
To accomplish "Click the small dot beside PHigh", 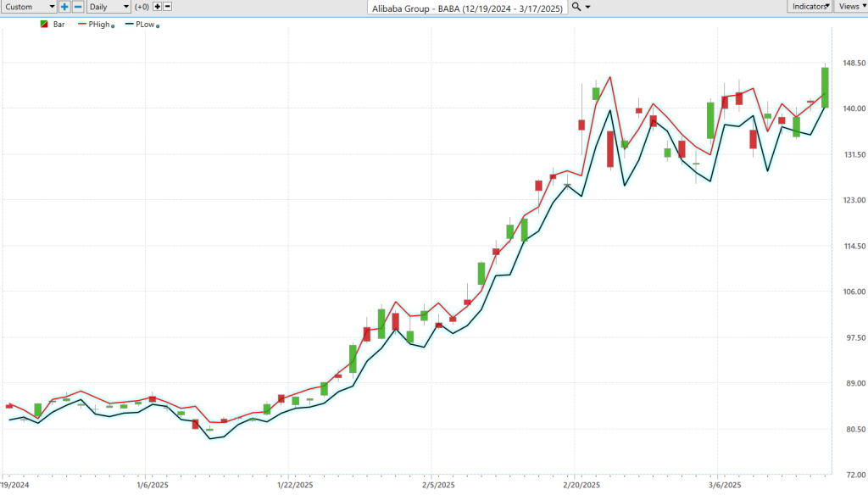I will tap(114, 26).
